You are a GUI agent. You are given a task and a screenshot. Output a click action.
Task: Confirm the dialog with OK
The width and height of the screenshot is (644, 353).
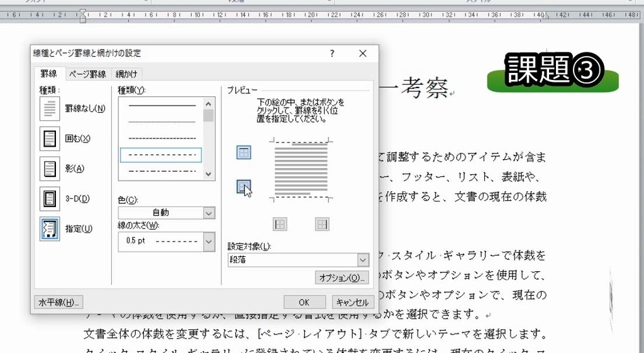[x=304, y=302]
